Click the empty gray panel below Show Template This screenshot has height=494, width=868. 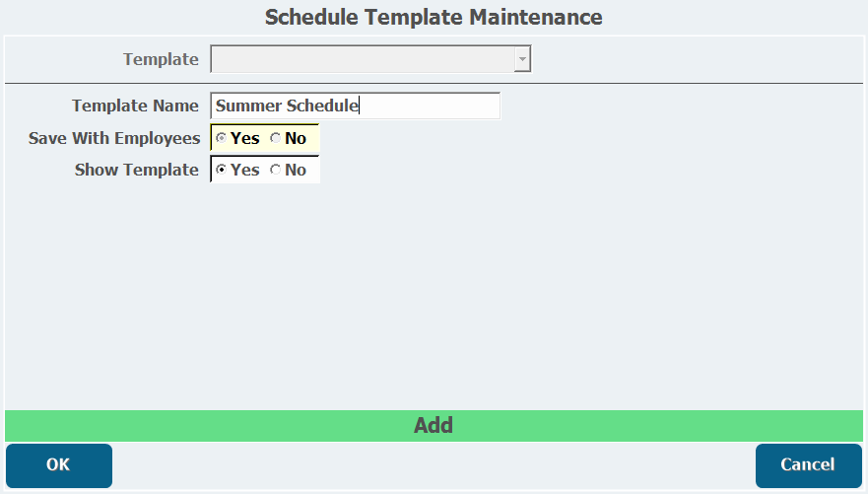pyautogui.click(x=434, y=296)
